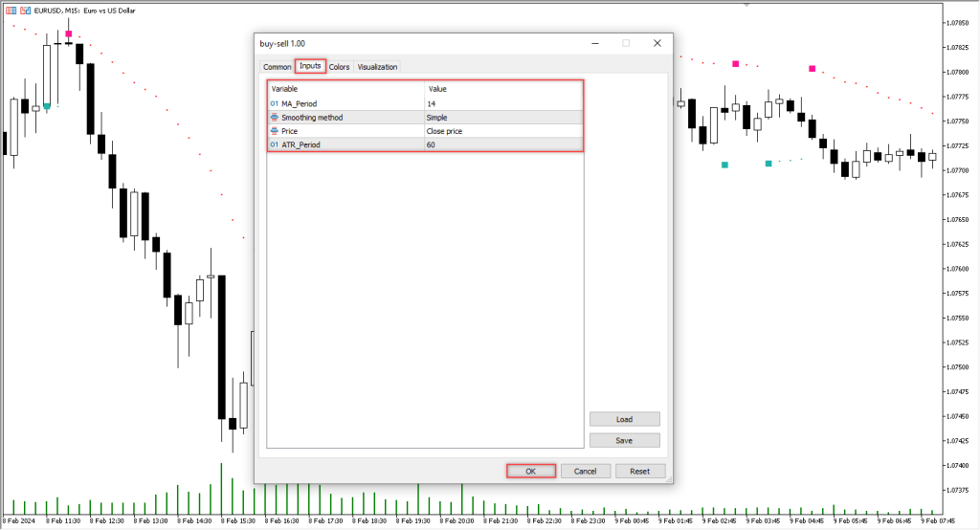This screenshot has width=980, height=530.
Task: Reset inputs with Reset button
Action: coord(640,472)
